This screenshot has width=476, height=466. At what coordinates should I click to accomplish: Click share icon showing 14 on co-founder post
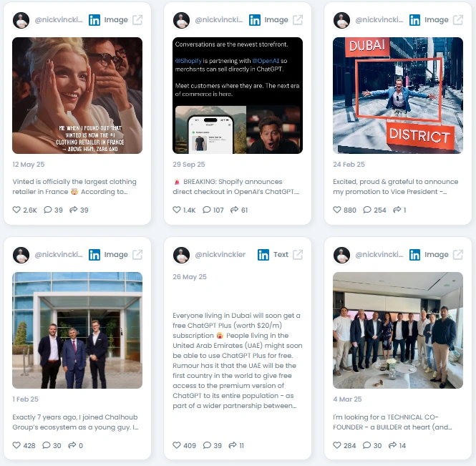pyautogui.click(x=392, y=445)
